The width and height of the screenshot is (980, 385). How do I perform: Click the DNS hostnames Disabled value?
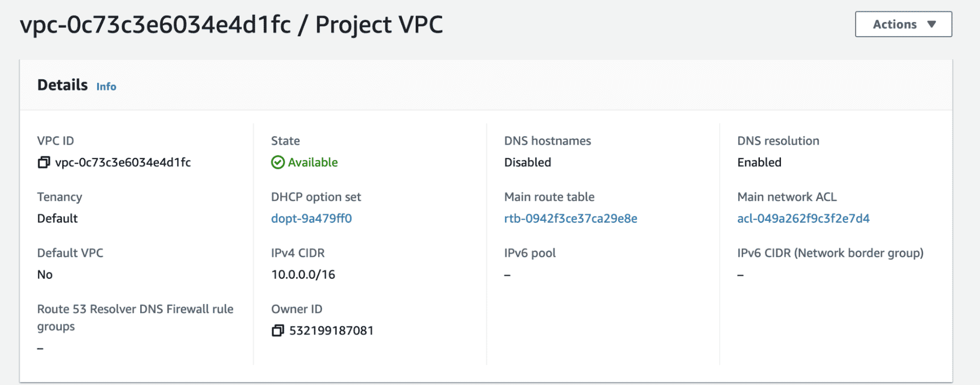pos(528,162)
